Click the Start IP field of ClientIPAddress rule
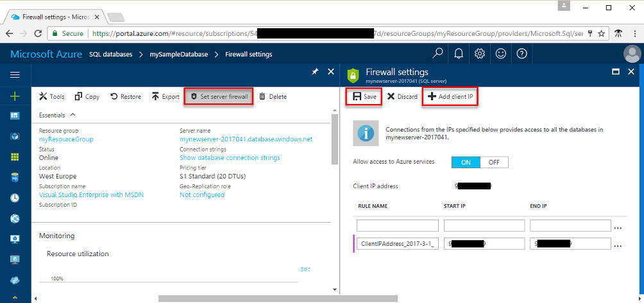The image size is (644, 303). pyautogui.click(x=484, y=243)
